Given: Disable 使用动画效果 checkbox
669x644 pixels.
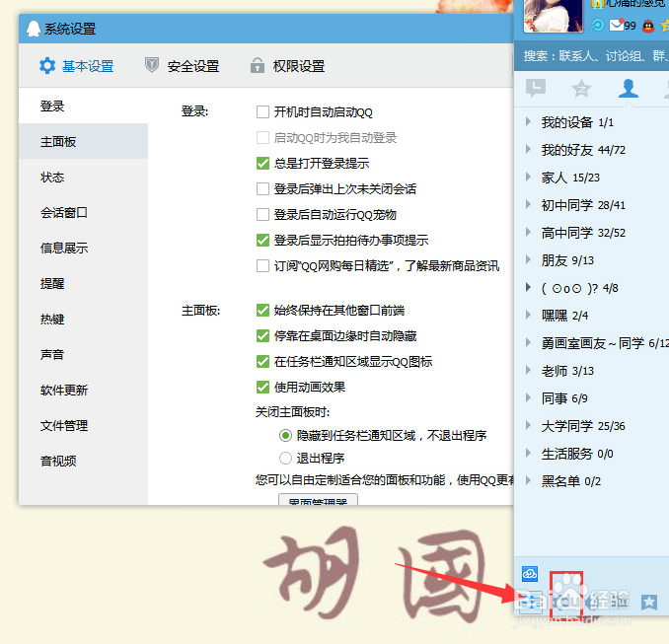Looking at the screenshot, I should [x=262, y=388].
